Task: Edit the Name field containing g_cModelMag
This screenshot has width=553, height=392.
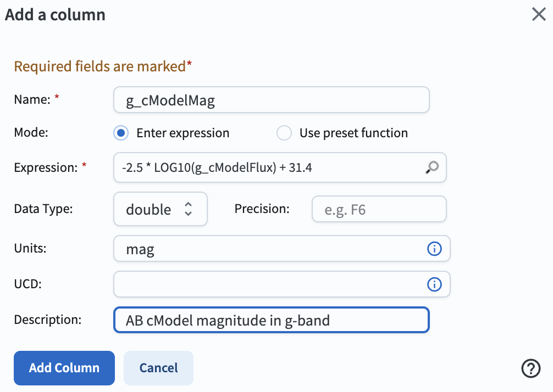Action: [x=271, y=99]
